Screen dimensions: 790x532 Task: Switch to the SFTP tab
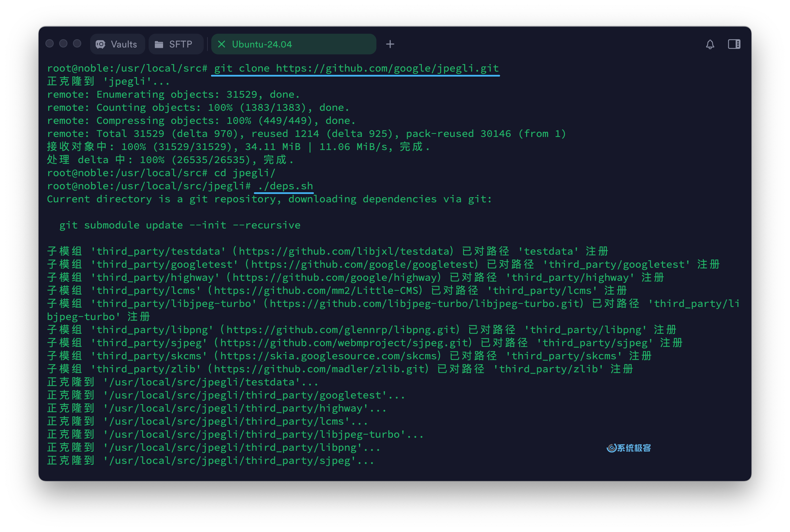point(176,44)
